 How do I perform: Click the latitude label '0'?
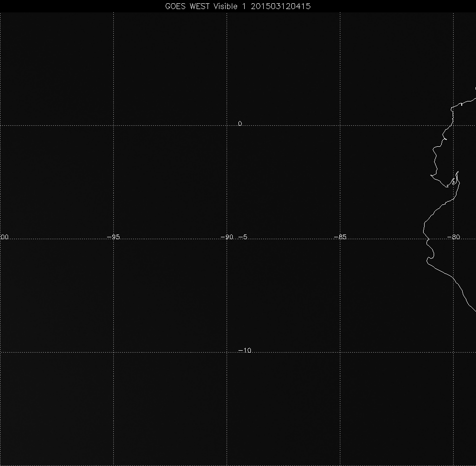click(x=240, y=123)
